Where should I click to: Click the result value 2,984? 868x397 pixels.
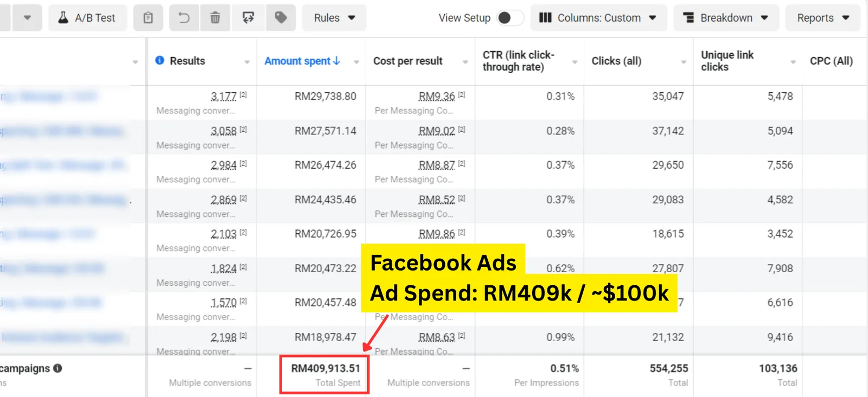(224, 165)
